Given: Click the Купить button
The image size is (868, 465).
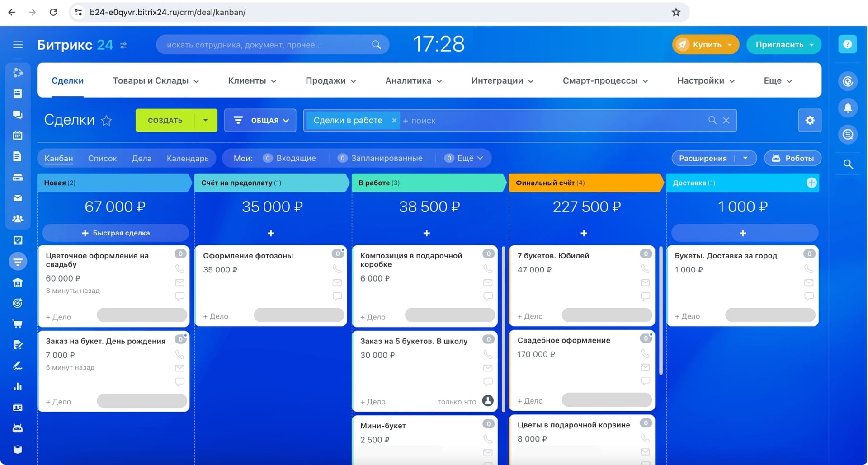Looking at the screenshot, I should click(706, 44).
